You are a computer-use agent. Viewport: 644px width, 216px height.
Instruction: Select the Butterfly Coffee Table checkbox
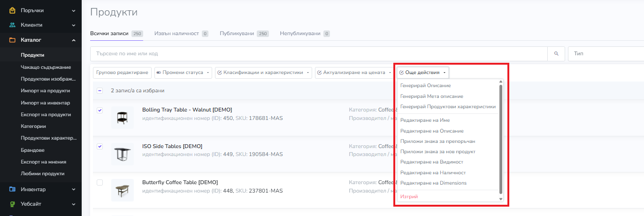(x=100, y=182)
